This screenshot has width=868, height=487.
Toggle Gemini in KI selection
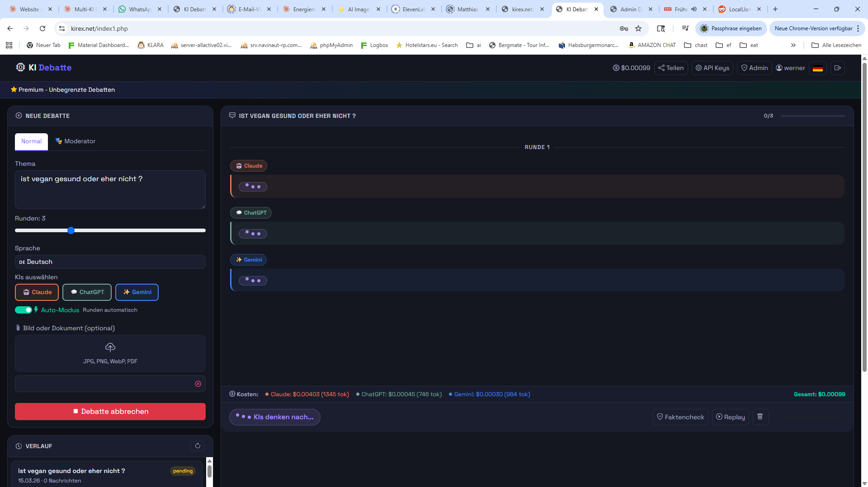click(x=137, y=292)
